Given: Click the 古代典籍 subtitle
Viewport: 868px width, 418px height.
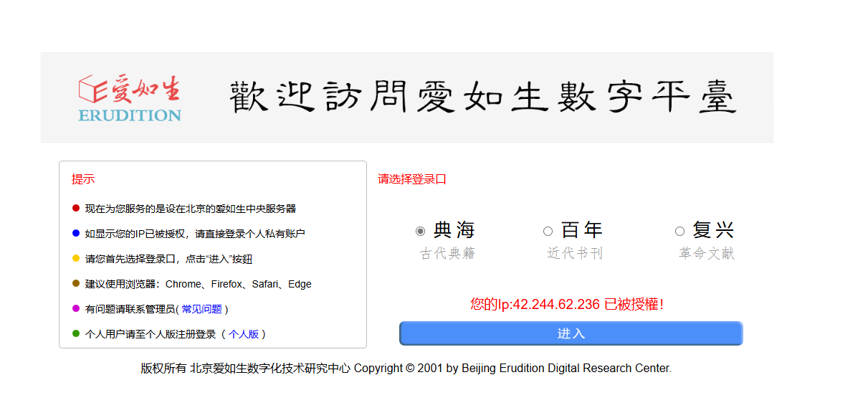Looking at the screenshot, I should (448, 254).
